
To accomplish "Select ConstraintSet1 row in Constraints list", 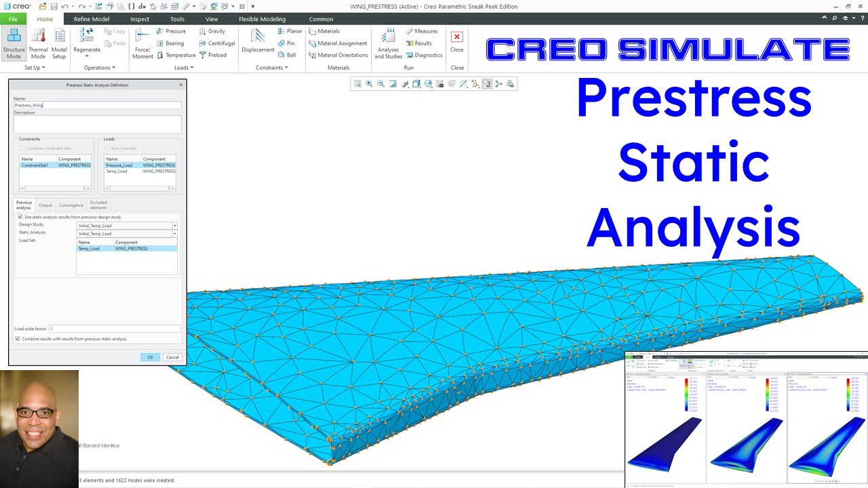I will (x=56, y=165).
